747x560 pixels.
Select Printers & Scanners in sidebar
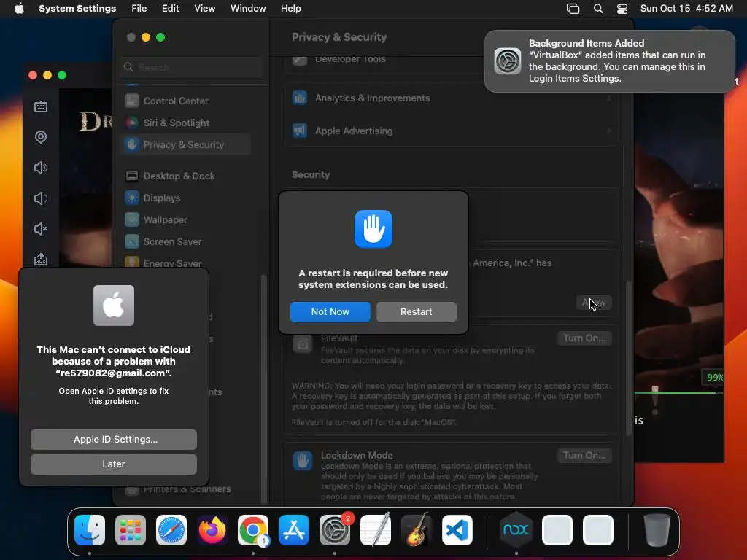pos(186,489)
